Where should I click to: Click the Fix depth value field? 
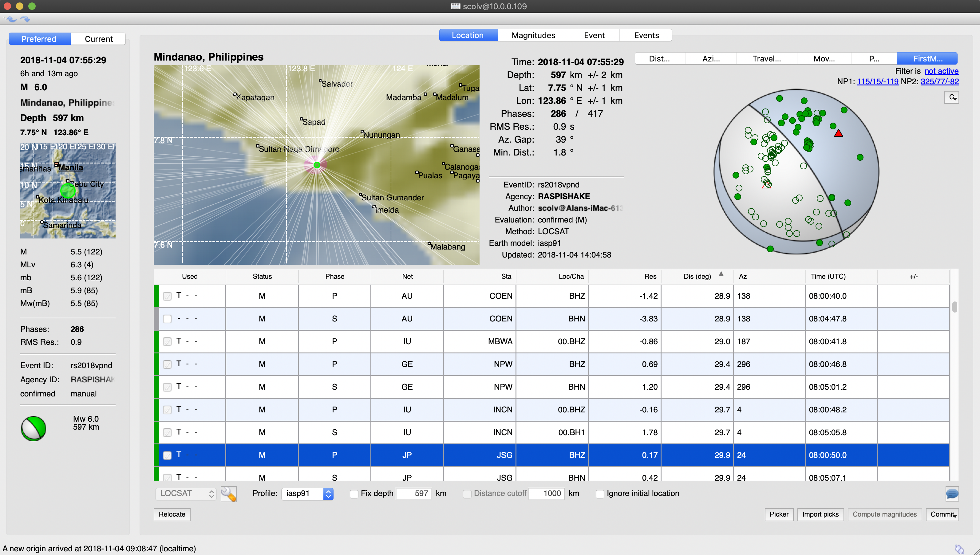(413, 494)
